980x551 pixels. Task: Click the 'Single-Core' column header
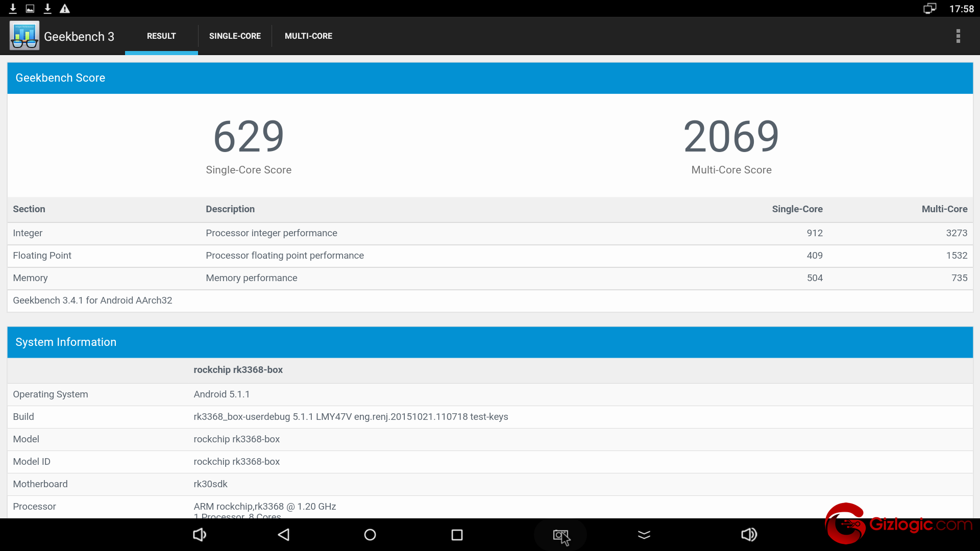(x=797, y=209)
